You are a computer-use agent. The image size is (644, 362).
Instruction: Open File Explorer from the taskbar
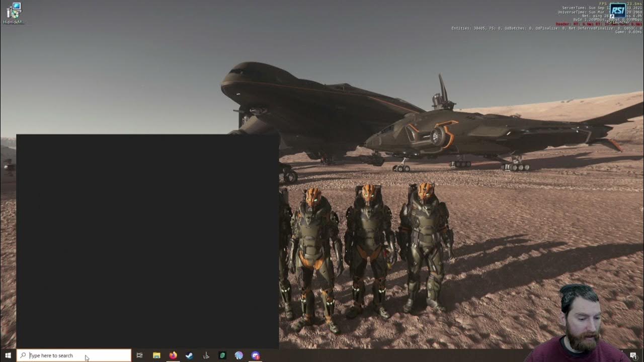(x=156, y=355)
